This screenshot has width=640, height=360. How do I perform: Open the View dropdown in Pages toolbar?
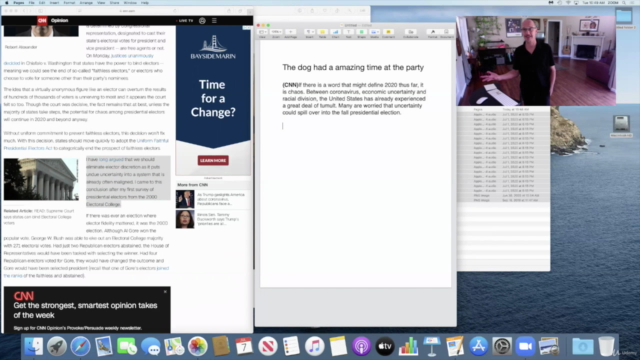click(262, 32)
